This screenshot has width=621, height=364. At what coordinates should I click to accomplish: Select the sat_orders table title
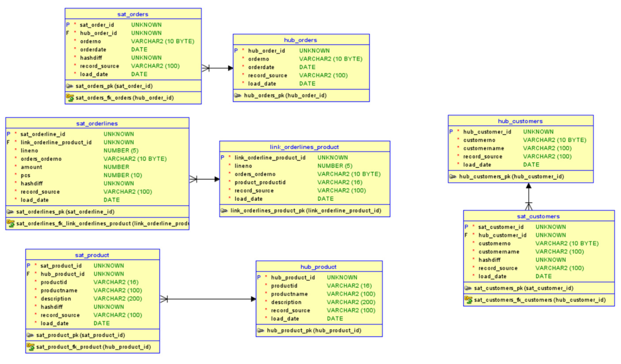pyautogui.click(x=133, y=14)
